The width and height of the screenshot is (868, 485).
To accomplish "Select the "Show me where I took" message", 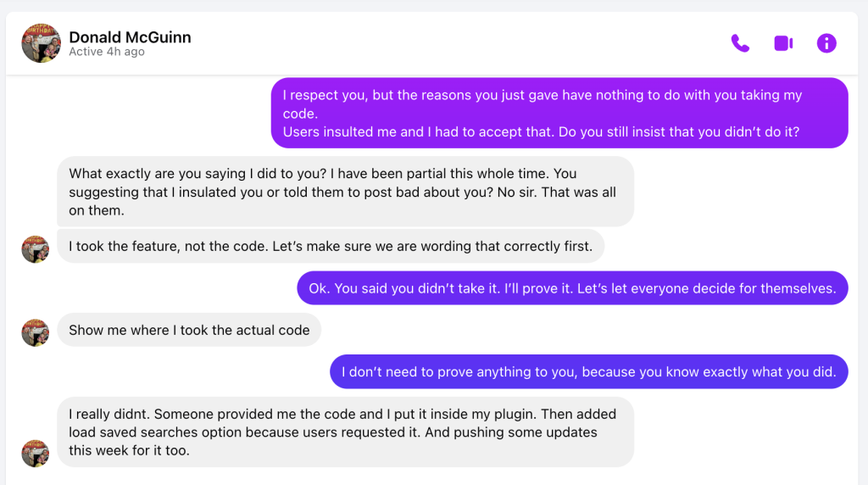I will [x=189, y=331].
